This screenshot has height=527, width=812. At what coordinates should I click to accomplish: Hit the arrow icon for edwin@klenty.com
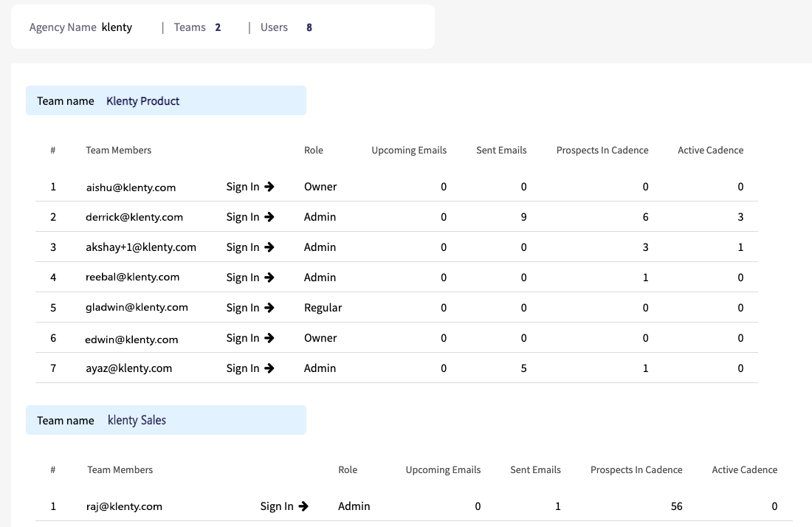[269, 338]
